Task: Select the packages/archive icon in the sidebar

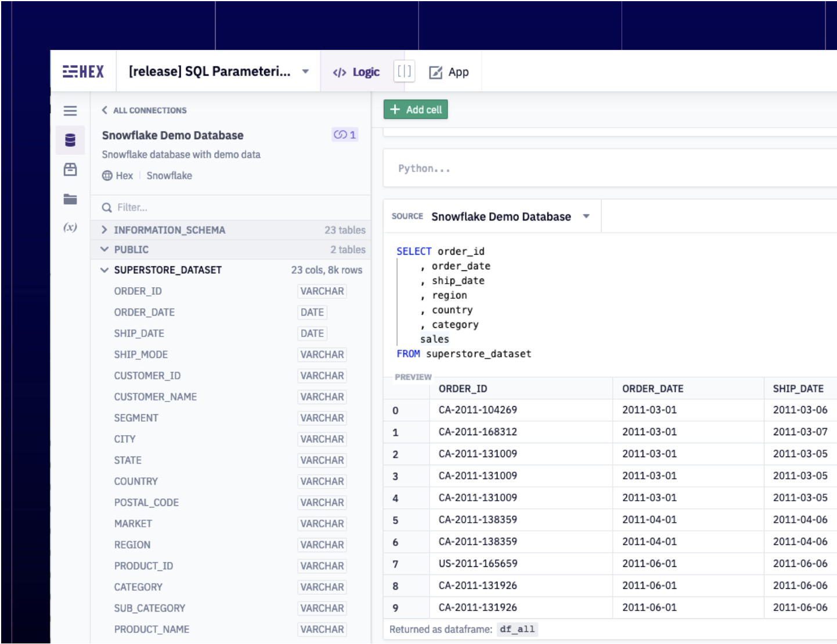Action: tap(70, 169)
